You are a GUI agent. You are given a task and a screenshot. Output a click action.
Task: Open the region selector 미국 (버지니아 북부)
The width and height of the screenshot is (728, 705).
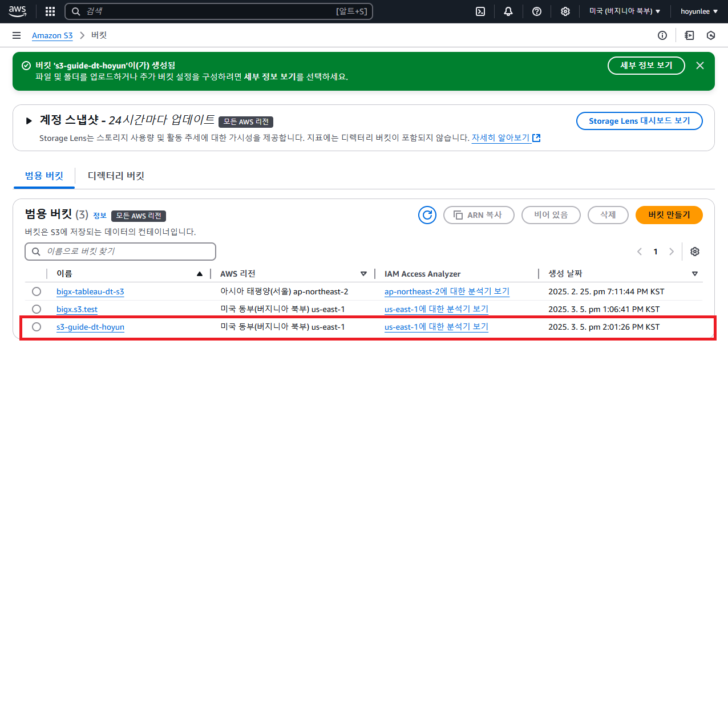pyautogui.click(x=625, y=11)
